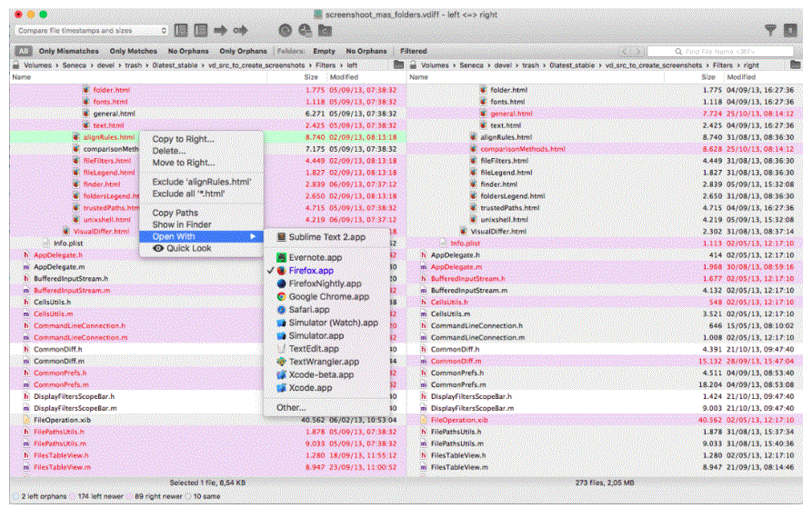
Task: Toggle Only Orphans filter
Action: (243, 51)
